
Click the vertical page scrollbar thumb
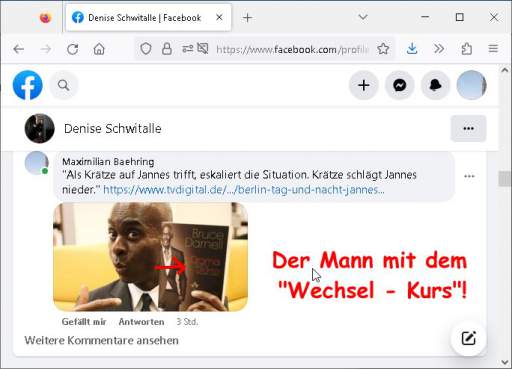[x=505, y=179]
